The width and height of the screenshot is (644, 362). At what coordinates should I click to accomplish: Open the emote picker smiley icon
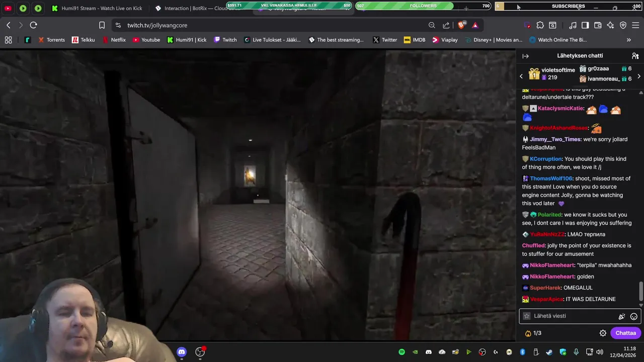pyautogui.click(x=634, y=316)
